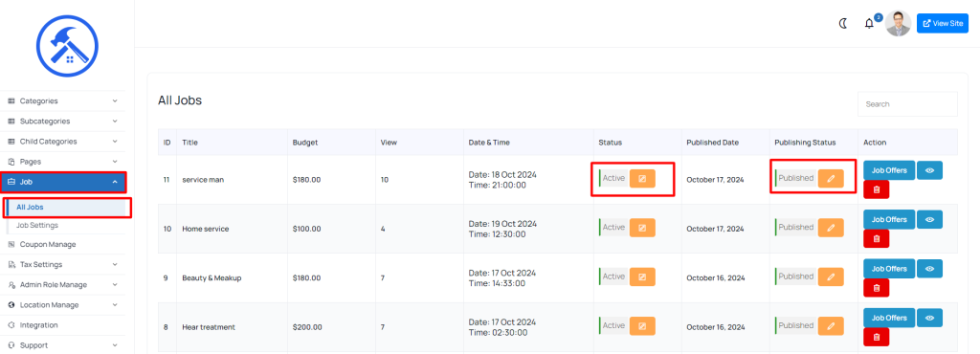
Task: Open the user profile avatar
Action: point(898,23)
